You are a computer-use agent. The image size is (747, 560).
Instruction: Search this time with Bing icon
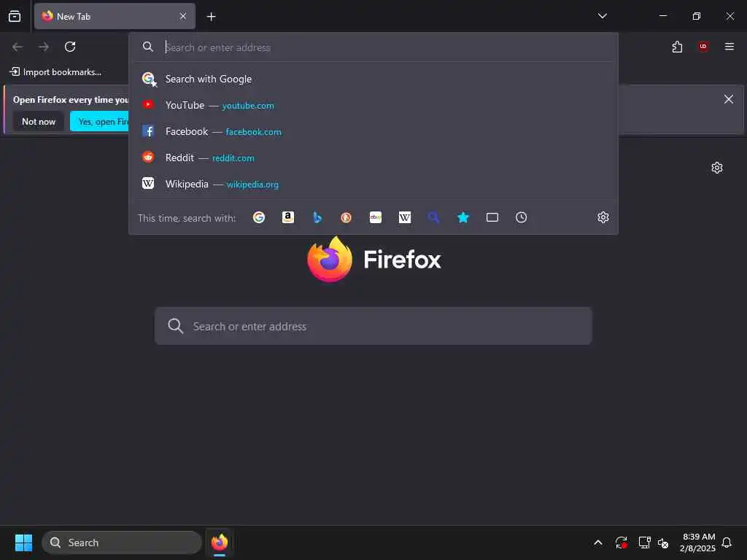(x=317, y=217)
